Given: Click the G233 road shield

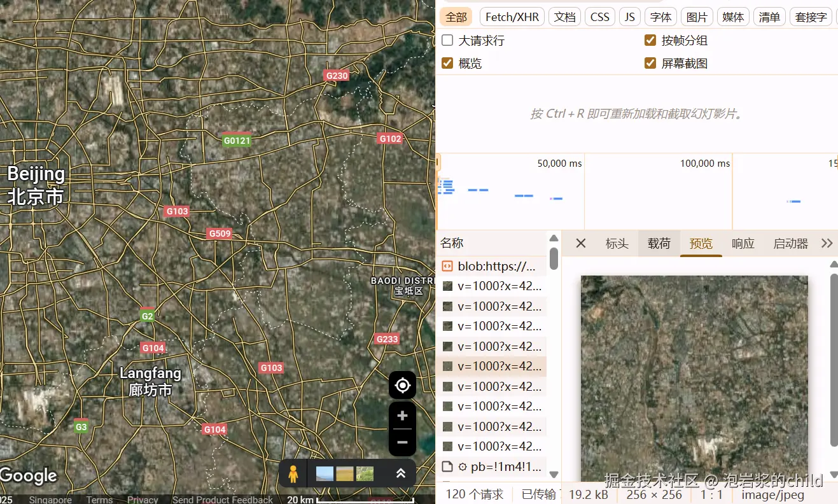Looking at the screenshot, I should tap(387, 339).
